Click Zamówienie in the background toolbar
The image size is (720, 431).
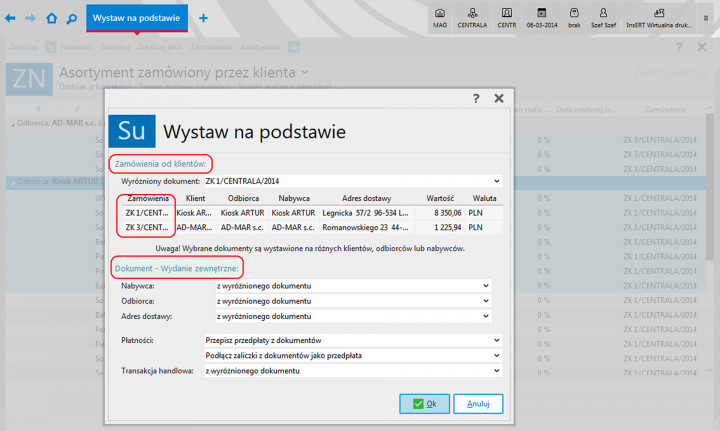click(211, 47)
